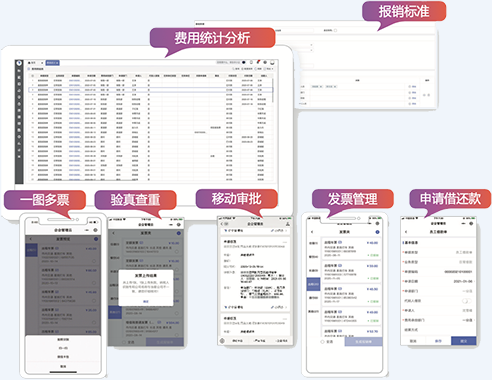Select the highlighted blue category in 发票管理 sidebar

pos(313,284)
